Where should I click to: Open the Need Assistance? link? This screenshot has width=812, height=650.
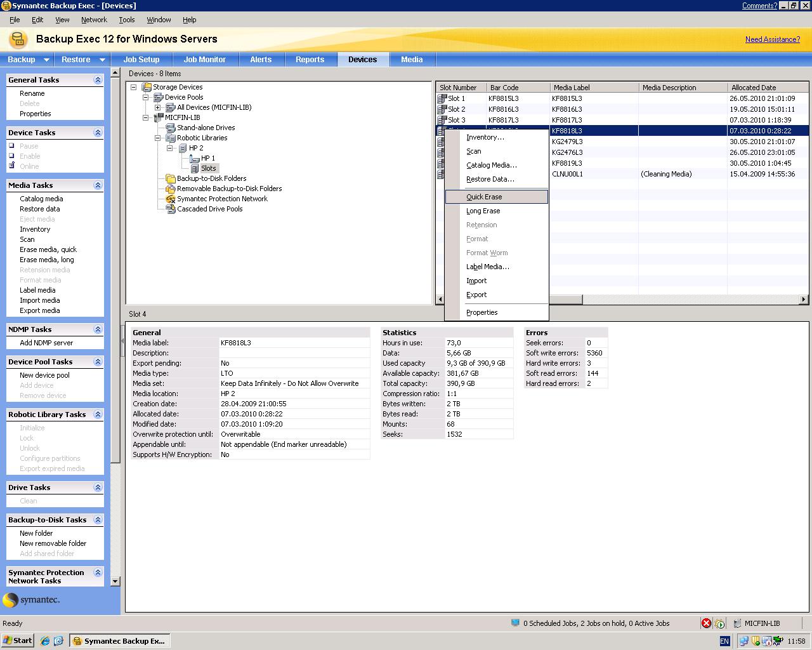click(x=772, y=39)
